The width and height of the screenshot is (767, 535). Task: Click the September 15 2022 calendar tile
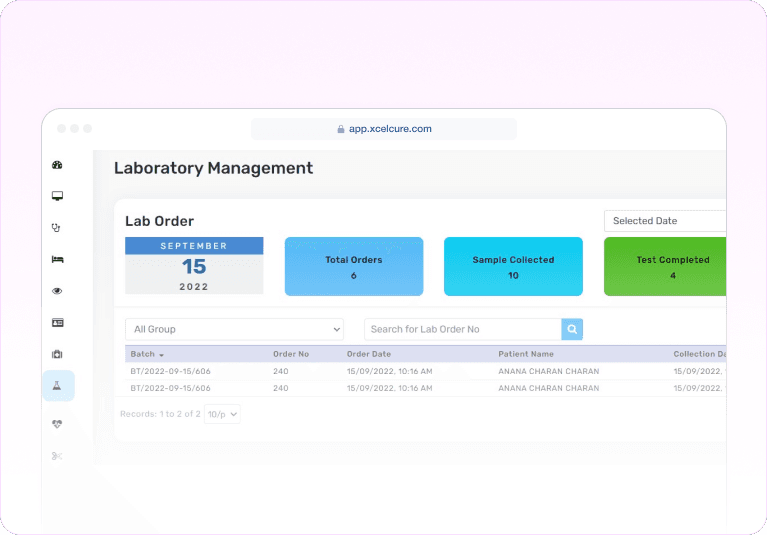point(194,266)
